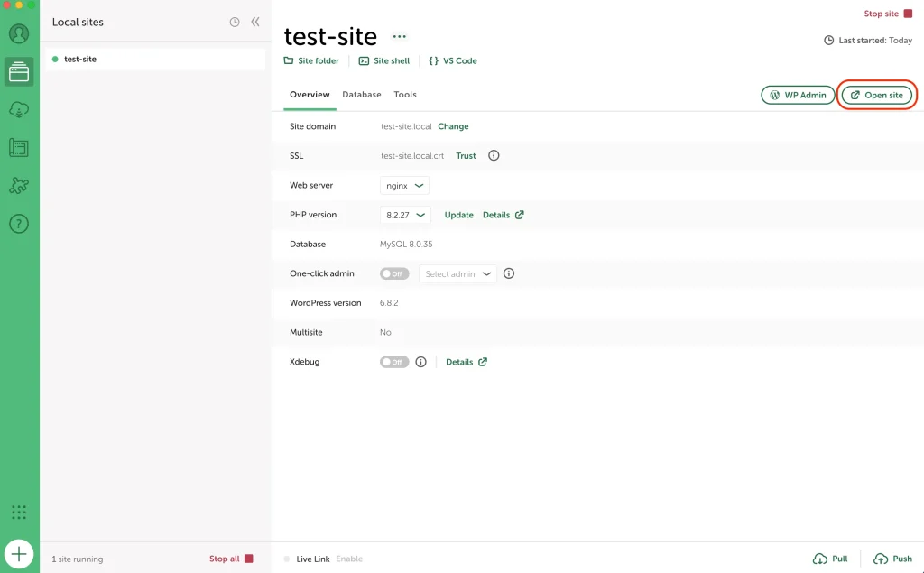
Task: Open the account avatar icon in sidebar
Action: 19,34
